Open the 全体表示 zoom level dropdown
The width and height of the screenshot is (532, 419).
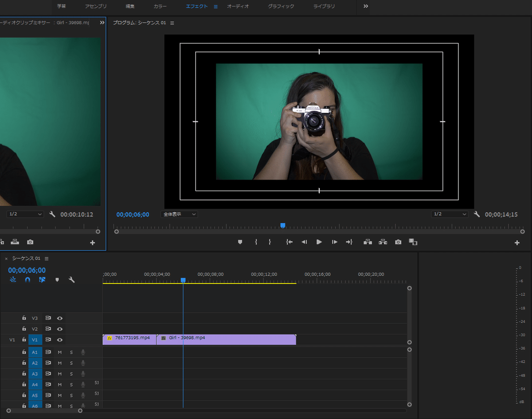point(179,214)
